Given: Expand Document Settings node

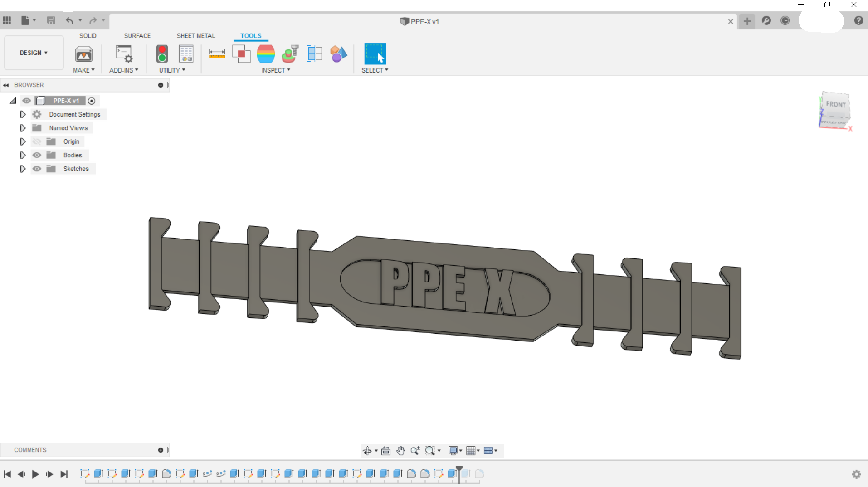Looking at the screenshot, I should [x=23, y=114].
